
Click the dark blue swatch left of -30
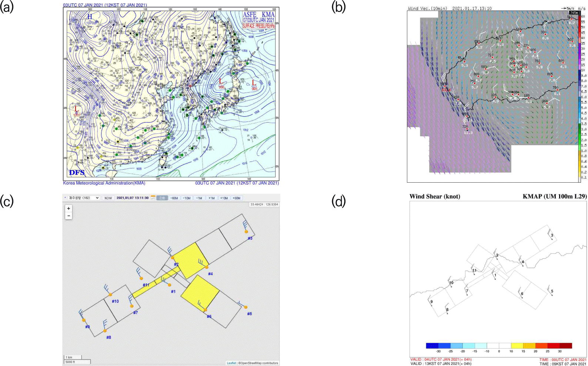pos(432,346)
